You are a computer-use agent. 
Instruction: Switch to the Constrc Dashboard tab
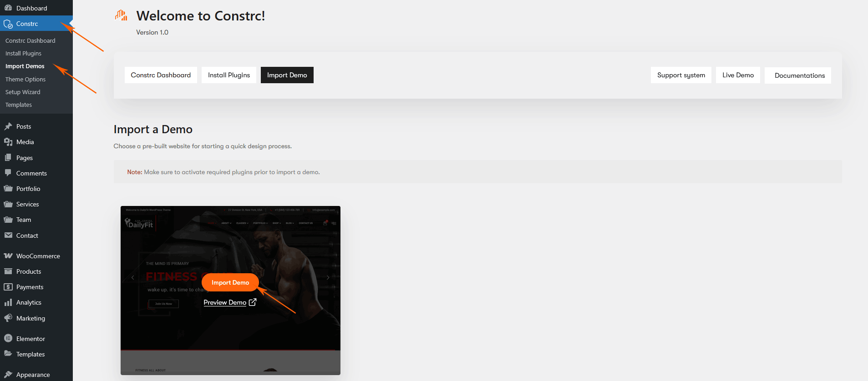pos(161,75)
